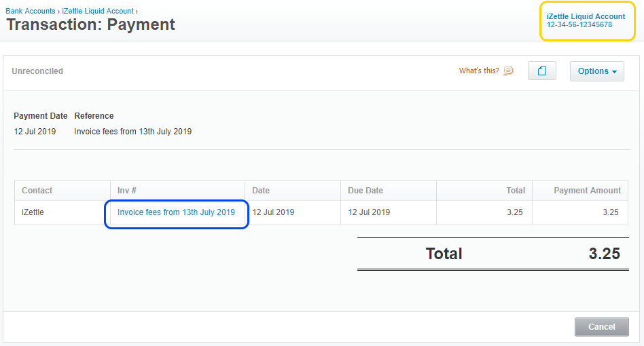Open the "What's this?" help link
Screen dimensions: 644x346
[479, 71]
